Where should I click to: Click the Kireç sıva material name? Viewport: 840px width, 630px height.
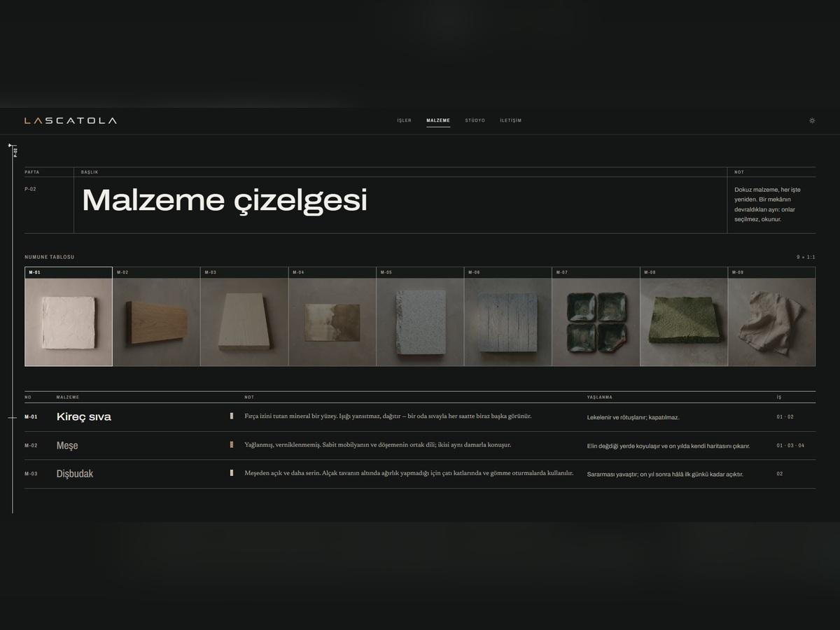click(84, 416)
